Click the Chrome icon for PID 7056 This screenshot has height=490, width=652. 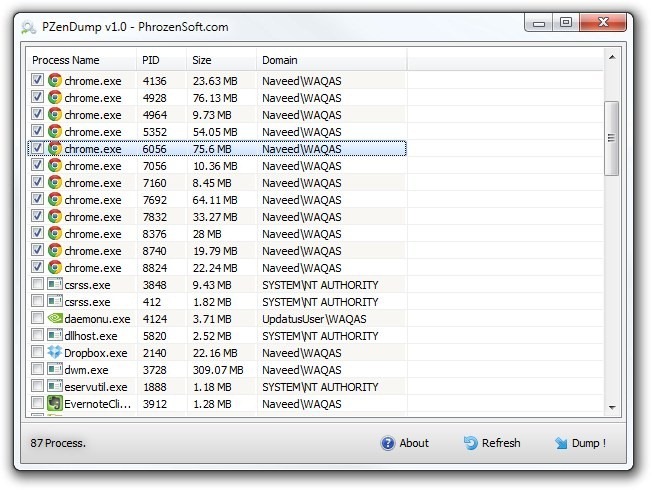[x=55, y=165]
